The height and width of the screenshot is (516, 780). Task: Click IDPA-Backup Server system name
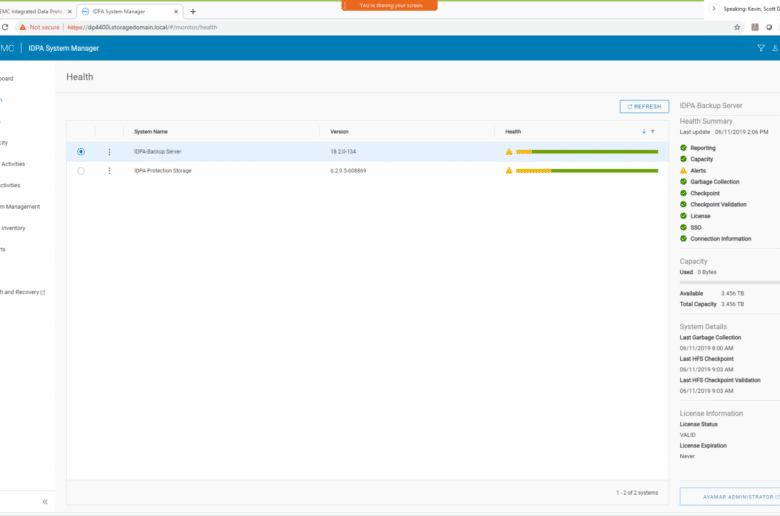158,152
